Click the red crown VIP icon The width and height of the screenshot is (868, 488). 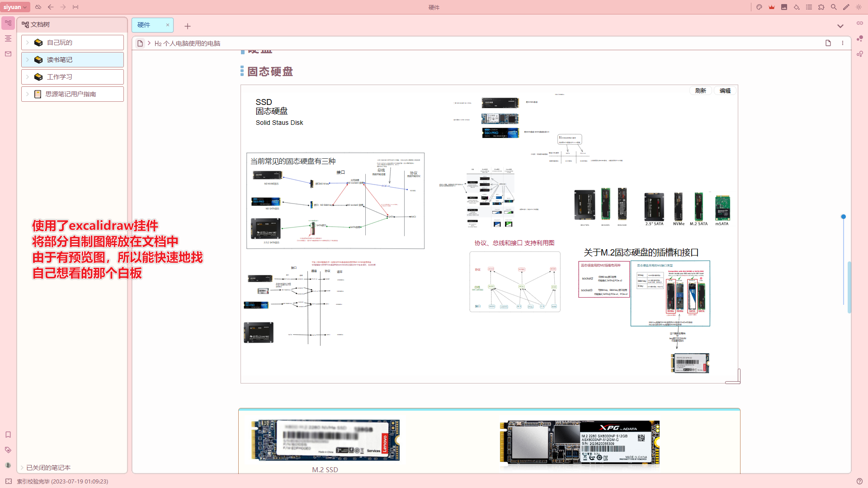772,7
